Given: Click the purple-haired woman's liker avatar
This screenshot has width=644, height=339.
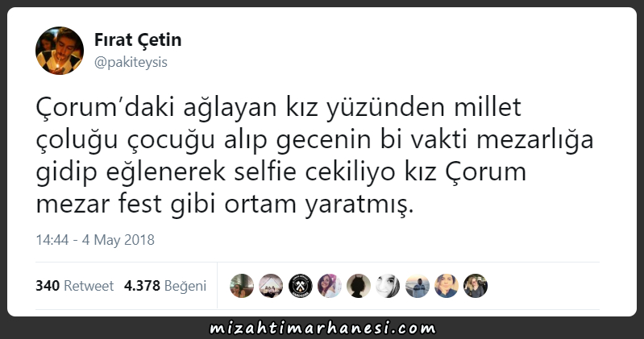Looking at the screenshot, I should (330, 286).
